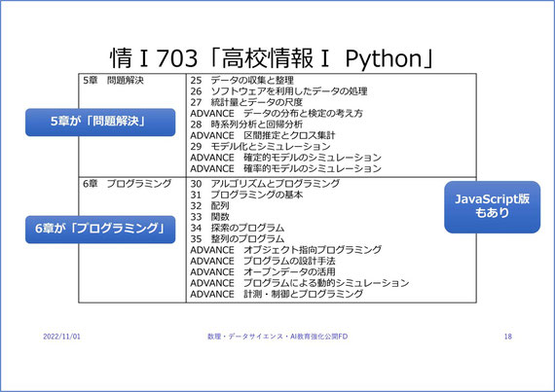555x392 pixels.
Task: Click the line '32 配列'
Action: click(x=209, y=205)
